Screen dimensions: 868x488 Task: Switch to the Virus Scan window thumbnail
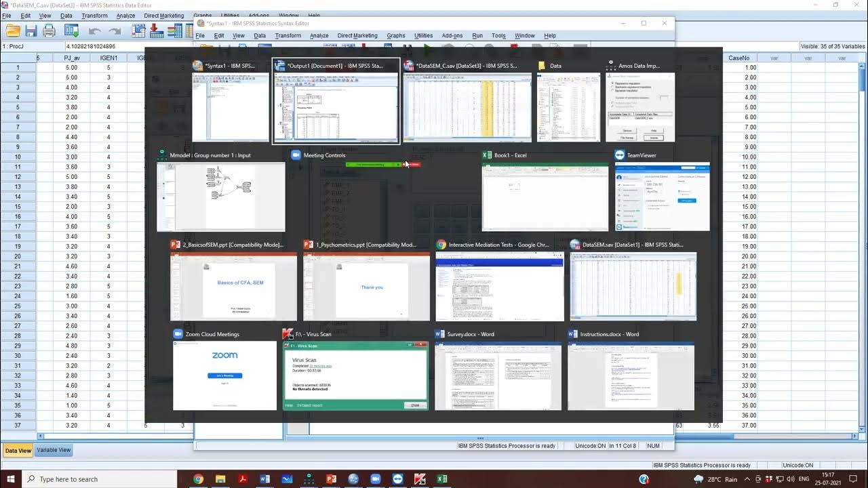coord(356,375)
